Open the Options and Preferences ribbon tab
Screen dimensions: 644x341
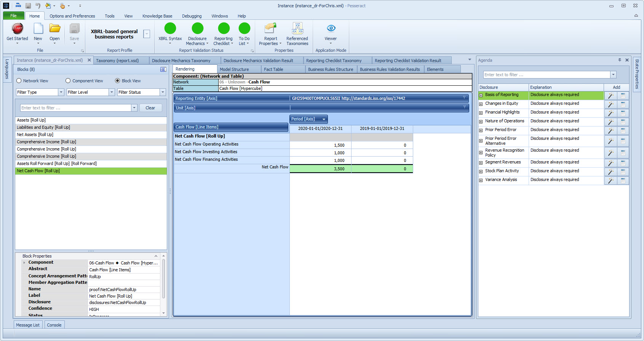point(72,16)
